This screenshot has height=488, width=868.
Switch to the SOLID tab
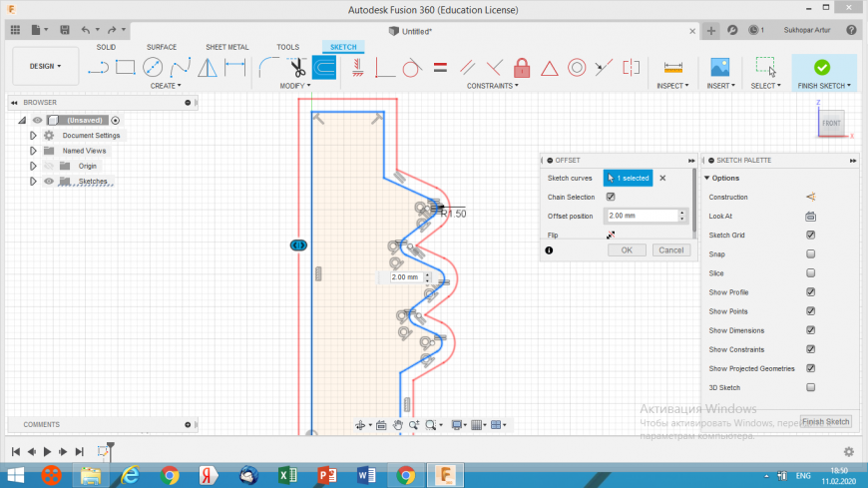coord(106,47)
